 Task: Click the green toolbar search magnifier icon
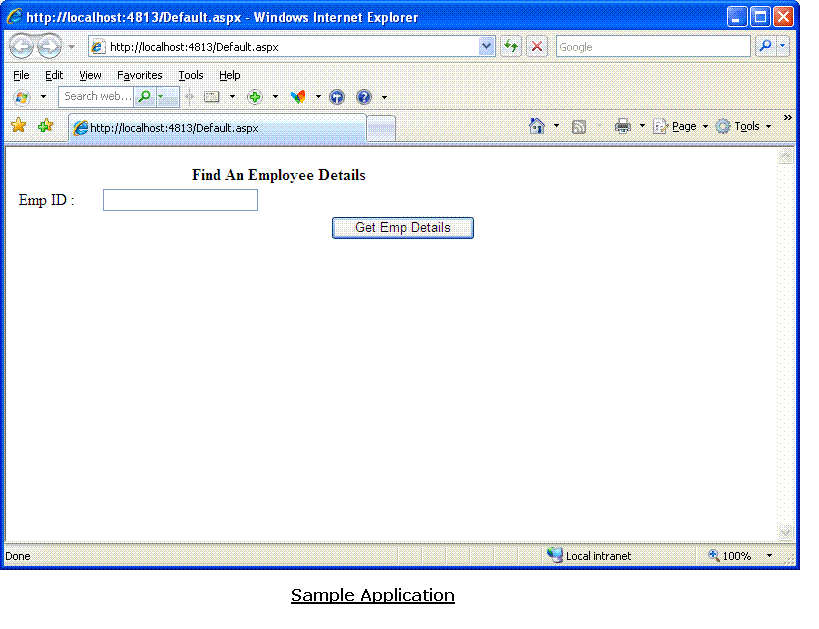click(x=145, y=97)
